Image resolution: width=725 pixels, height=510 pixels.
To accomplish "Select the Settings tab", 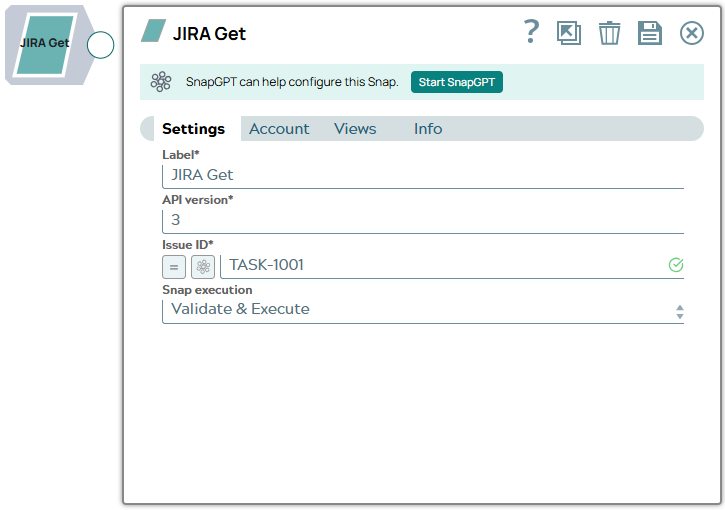I will click(x=193, y=129).
